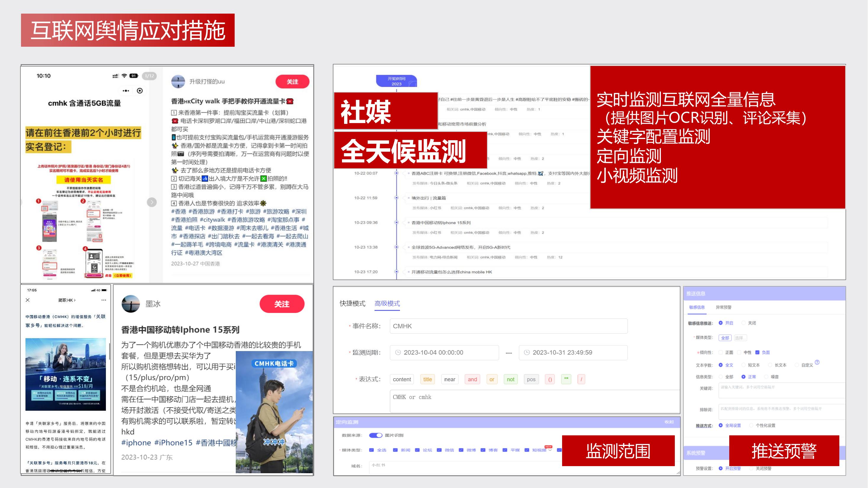Screen dimensions: 868x488
Task: Expand the 短视频 dropdown arrow
Action: point(550,450)
